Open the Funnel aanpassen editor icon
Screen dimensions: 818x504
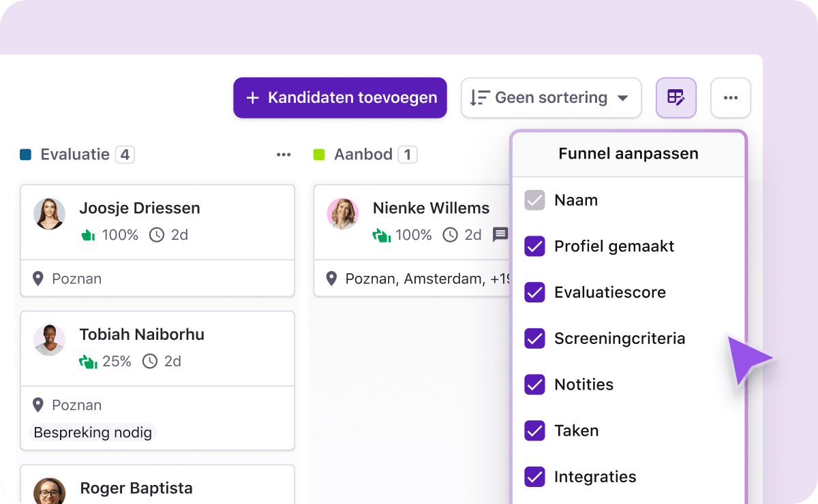676,97
